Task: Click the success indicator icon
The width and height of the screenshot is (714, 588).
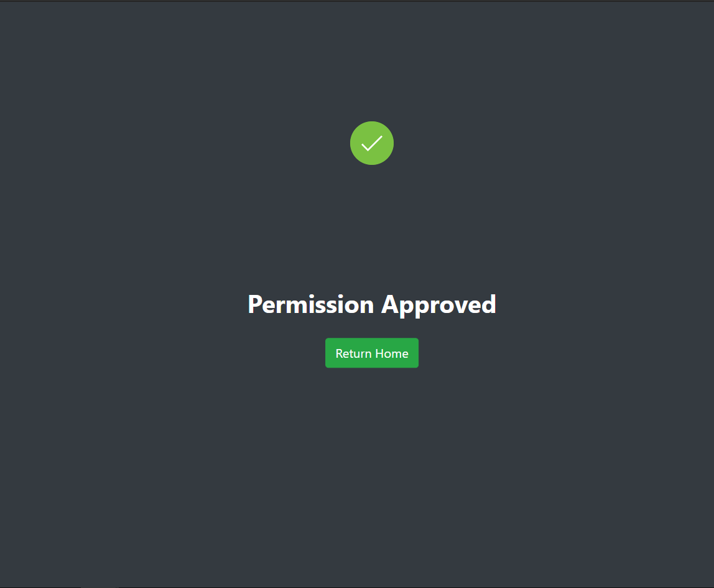Action: pos(371,143)
